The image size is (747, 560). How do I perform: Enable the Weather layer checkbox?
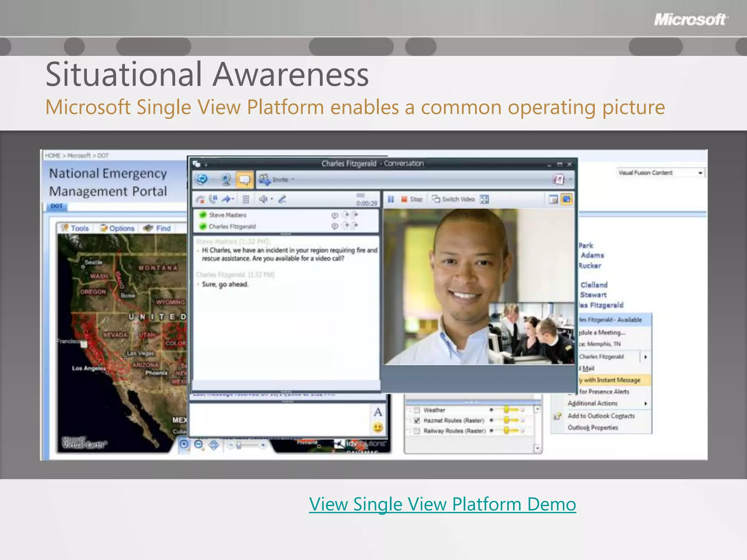click(417, 410)
